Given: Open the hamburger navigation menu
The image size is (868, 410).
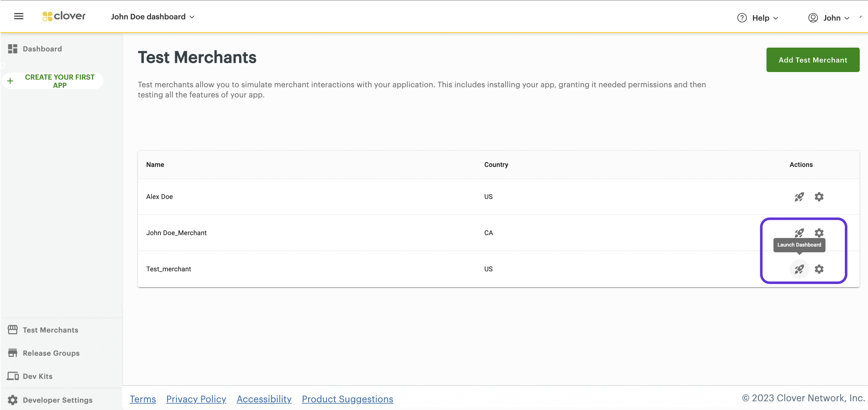Looking at the screenshot, I should coord(18,16).
